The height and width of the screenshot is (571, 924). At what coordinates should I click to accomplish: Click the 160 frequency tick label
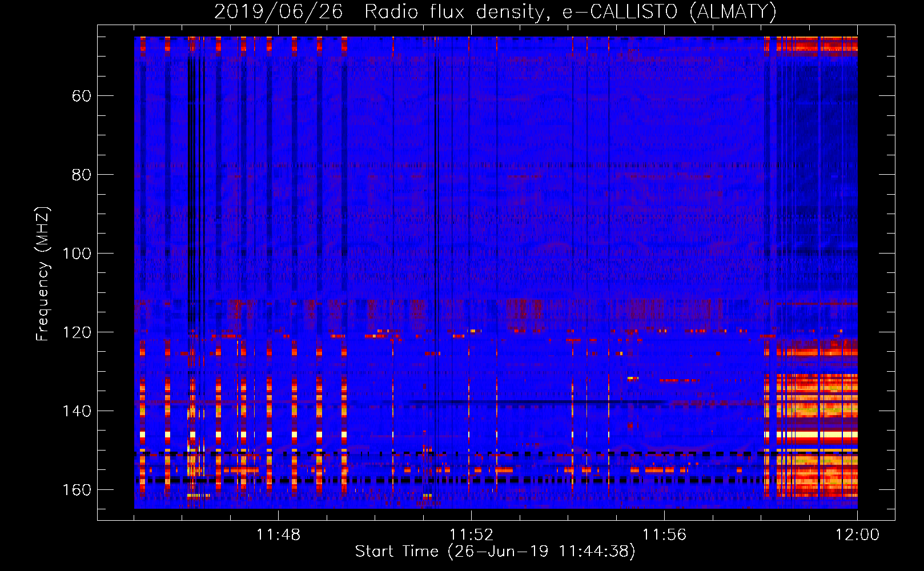tap(77, 490)
